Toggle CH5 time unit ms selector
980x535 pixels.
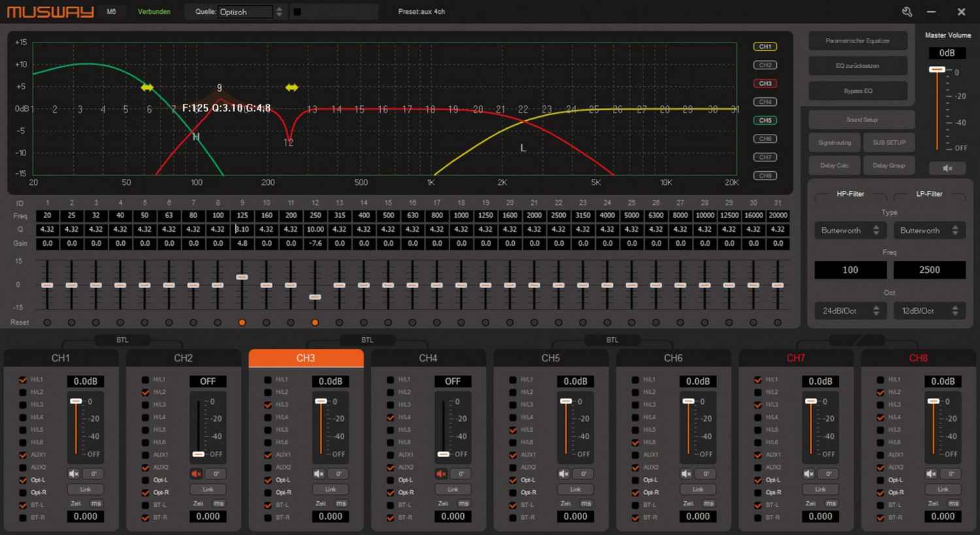[x=586, y=504]
